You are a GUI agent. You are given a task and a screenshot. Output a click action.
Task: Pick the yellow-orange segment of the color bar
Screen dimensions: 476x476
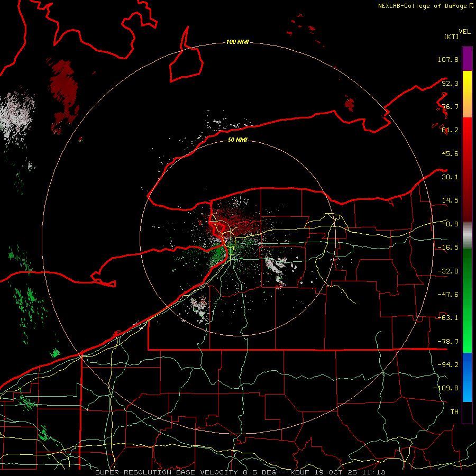click(x=467, y=94)
